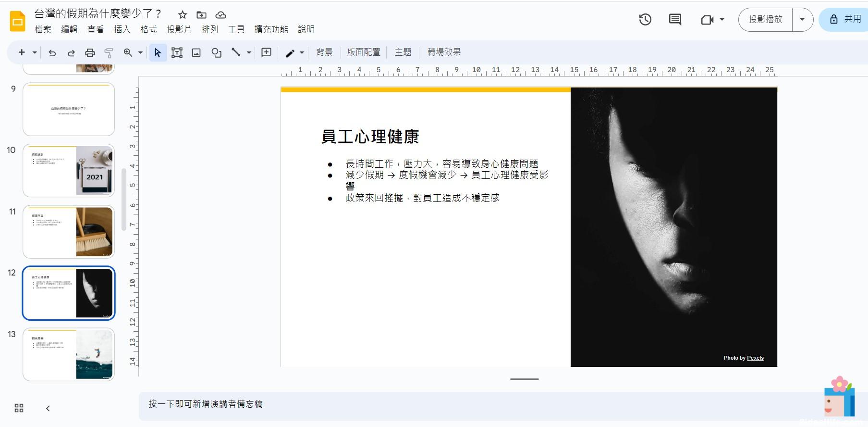
Task: Select the text box tool
Action: point(177,53)
